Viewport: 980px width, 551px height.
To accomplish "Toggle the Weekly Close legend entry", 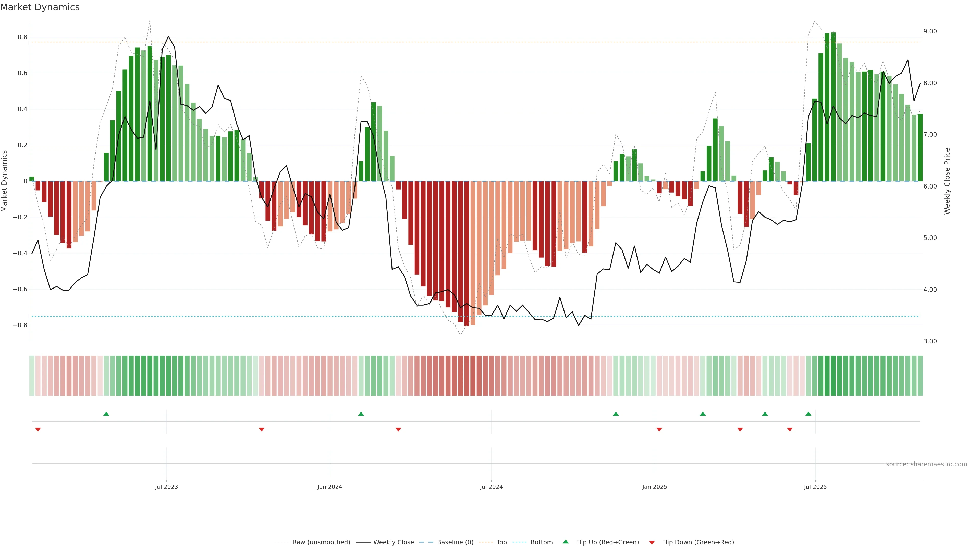I will 393,542.
